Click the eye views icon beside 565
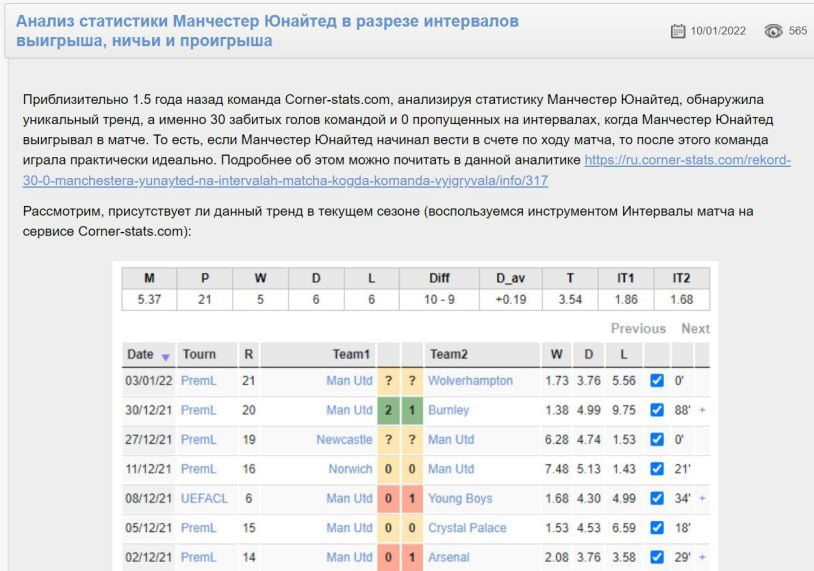 point(773,31)
